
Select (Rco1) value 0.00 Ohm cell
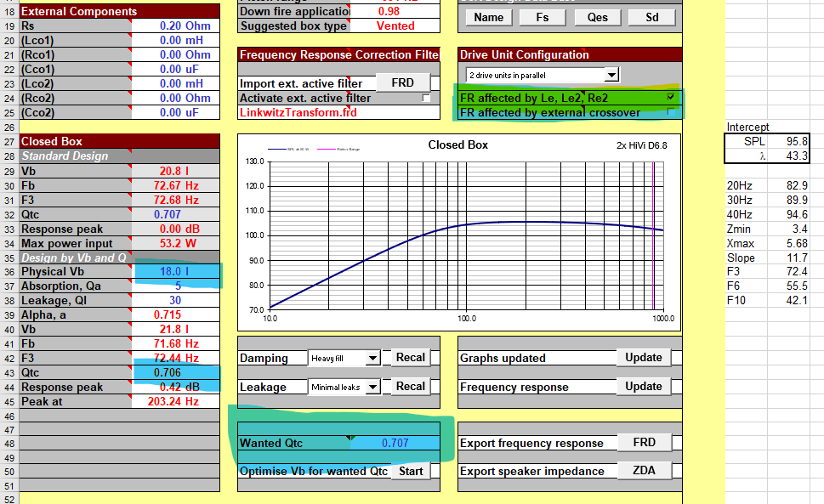[175, 54]
